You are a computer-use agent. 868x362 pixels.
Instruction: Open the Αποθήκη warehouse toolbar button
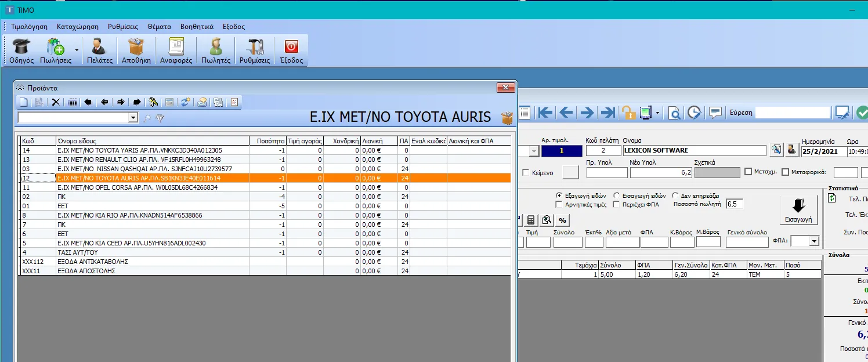click(x=136, y=50)
